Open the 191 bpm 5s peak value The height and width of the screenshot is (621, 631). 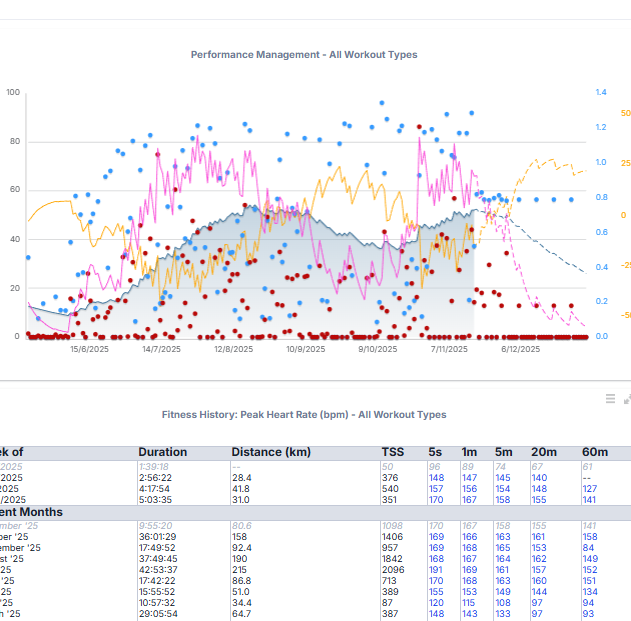[436, 570]
